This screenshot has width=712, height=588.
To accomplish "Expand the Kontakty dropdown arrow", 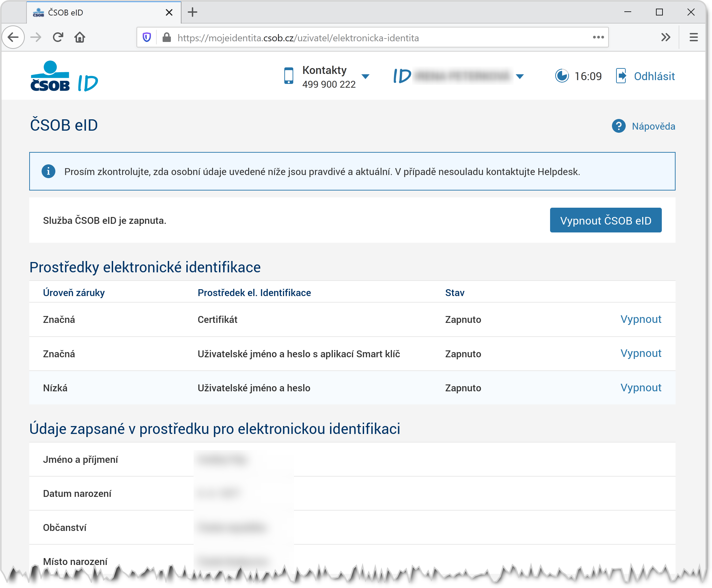I will (x=365, y=76).
